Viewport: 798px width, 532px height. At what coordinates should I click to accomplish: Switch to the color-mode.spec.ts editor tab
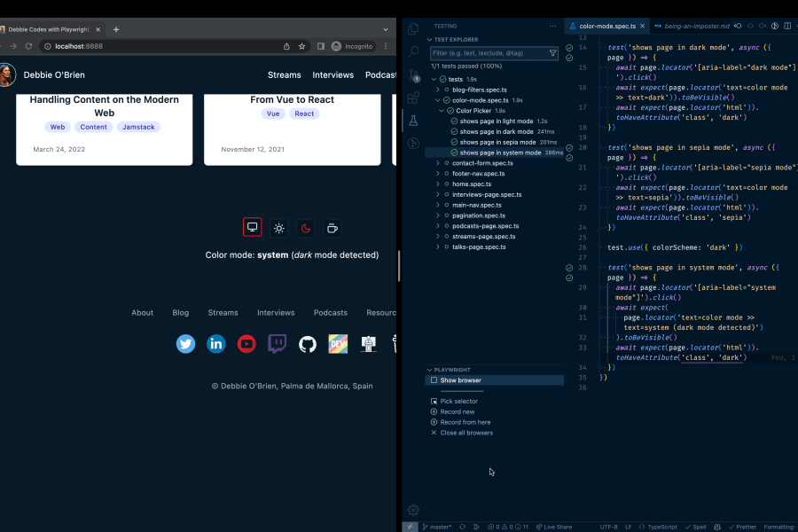[x=607, y=26]
